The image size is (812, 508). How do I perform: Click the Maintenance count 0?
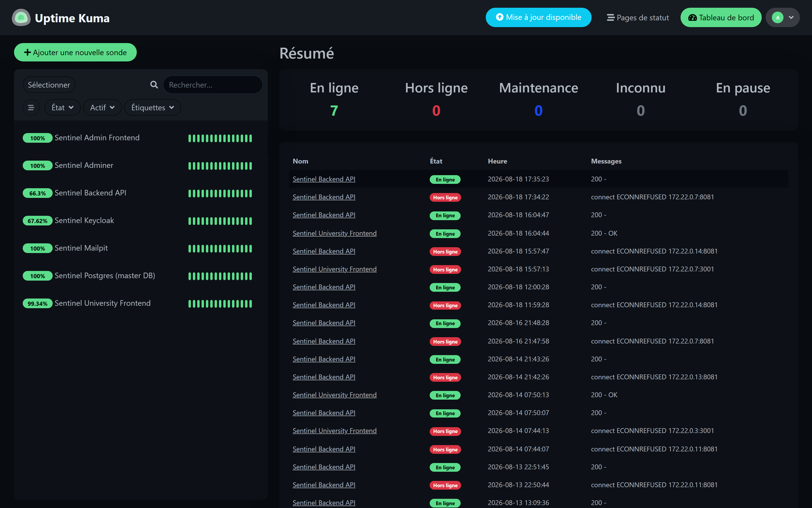[538, 111]
